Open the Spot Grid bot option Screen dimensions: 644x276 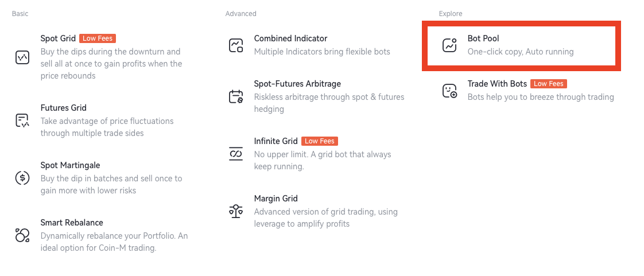point(58,38)
